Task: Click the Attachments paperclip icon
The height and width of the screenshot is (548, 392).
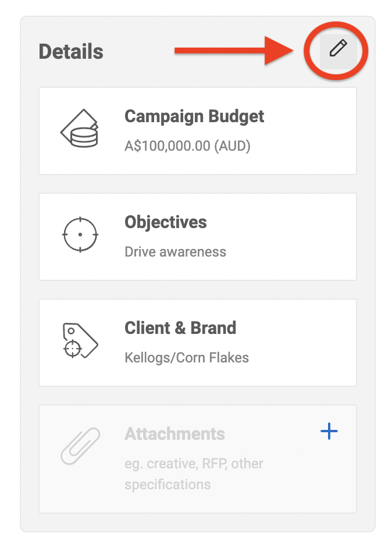Action: coord(80,446)
